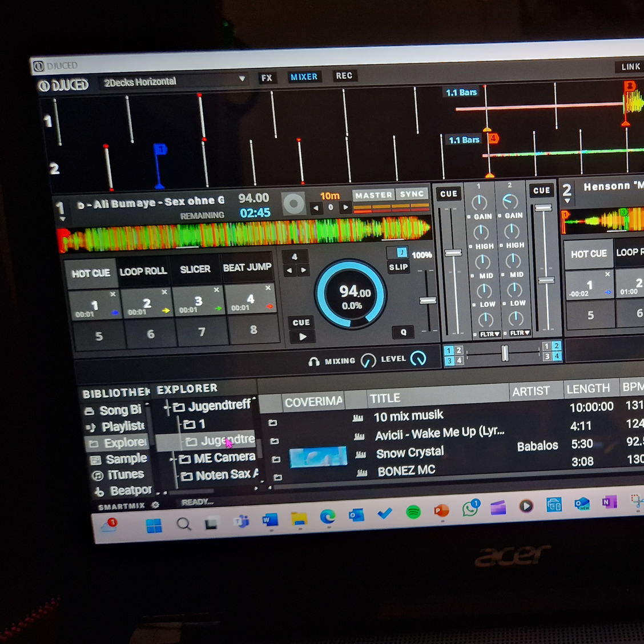Delete hot cue 4 on deck 1
Image resolution: width=644 pixels, height=644 pixels.
[268, 288]
